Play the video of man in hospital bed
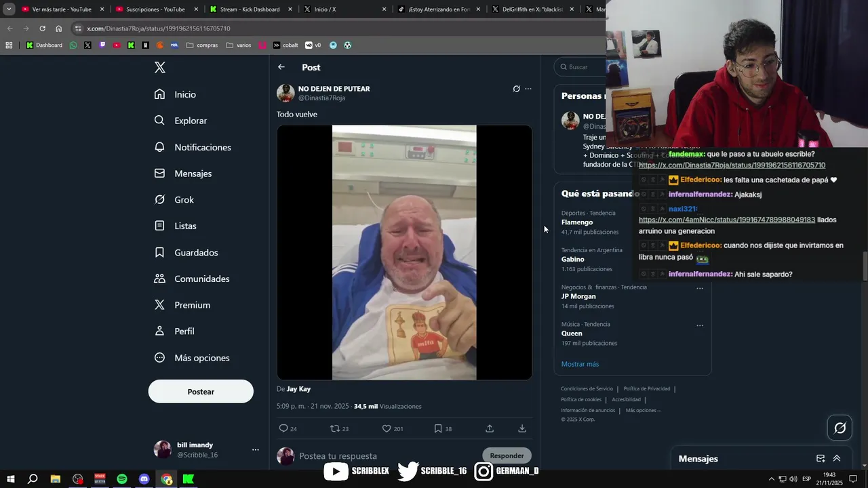 (404, 252)
